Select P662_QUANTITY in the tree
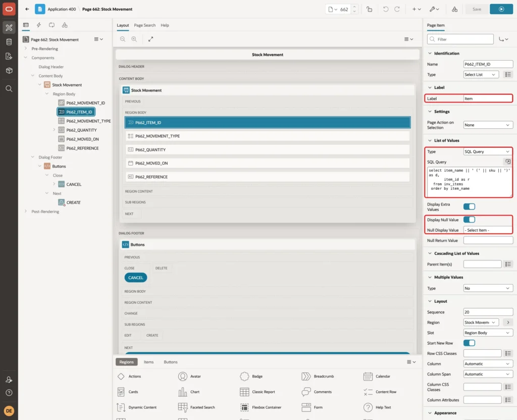 (81, 130)
